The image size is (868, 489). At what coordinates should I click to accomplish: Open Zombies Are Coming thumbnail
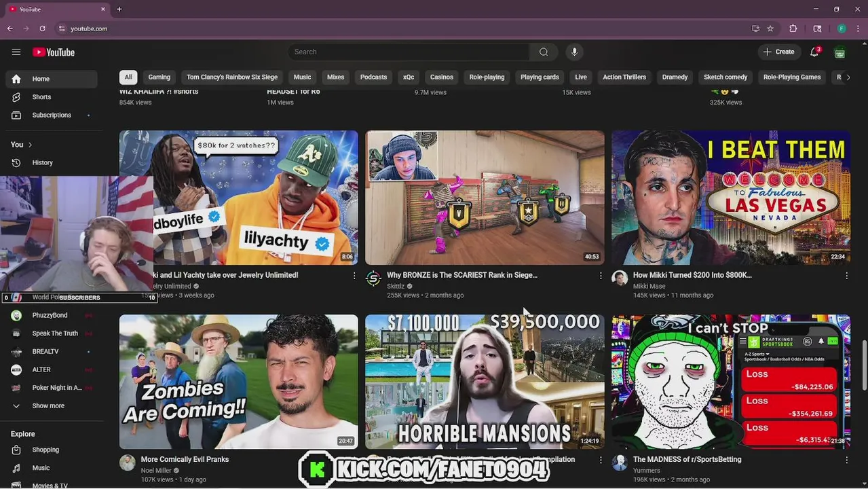click(x=239, y=382)
